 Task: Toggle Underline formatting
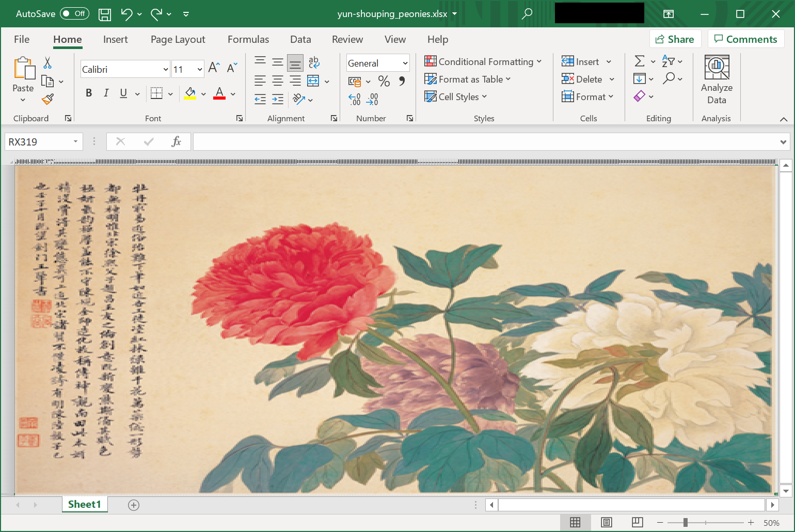pyautogui.click(x=123, y=93)
